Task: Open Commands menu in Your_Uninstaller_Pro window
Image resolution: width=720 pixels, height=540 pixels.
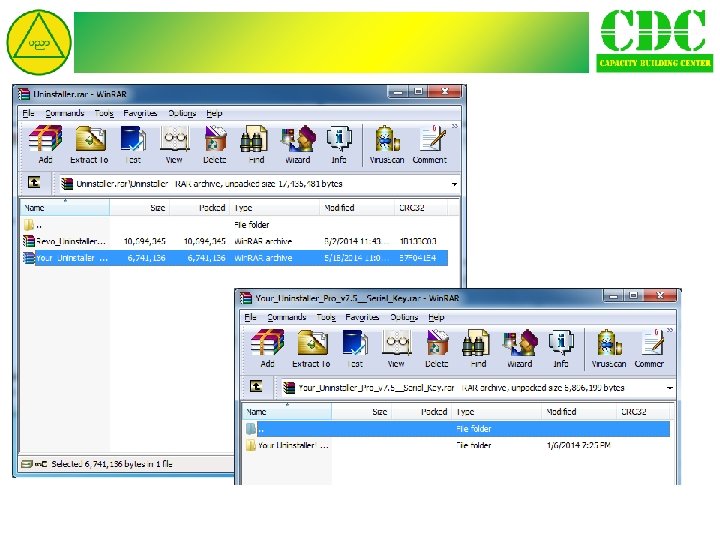Action: [287, 317]
